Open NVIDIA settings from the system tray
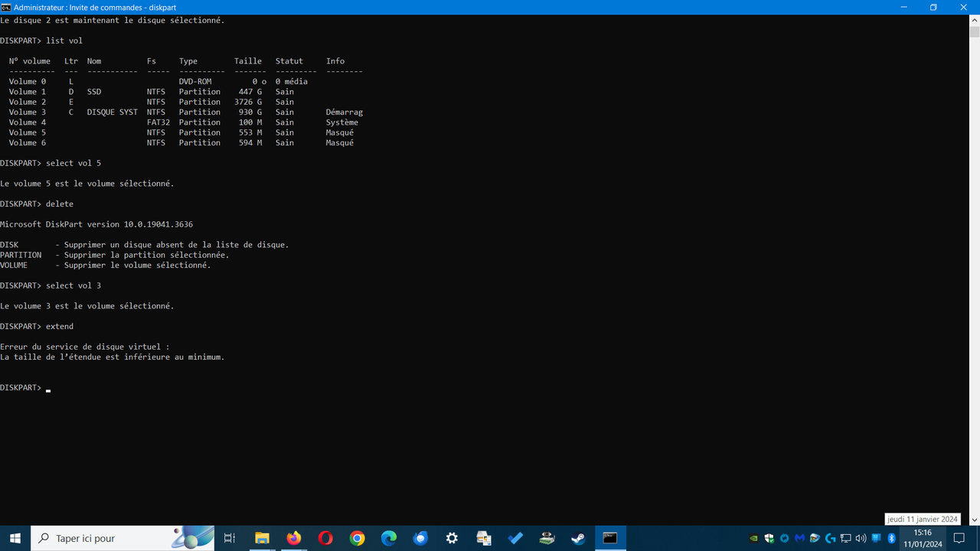This screenshot has height=551, width=980. (753, 538)
